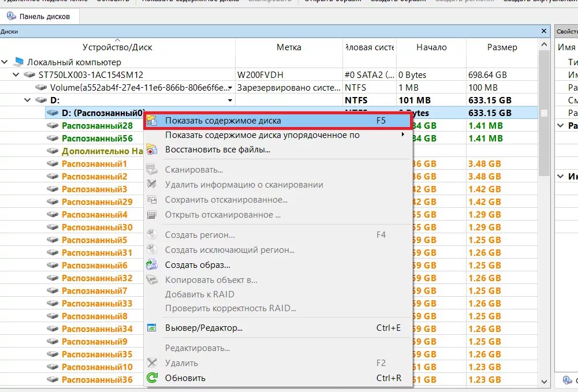Select 'Распознанный5' partition row

(x=94, y=240)
